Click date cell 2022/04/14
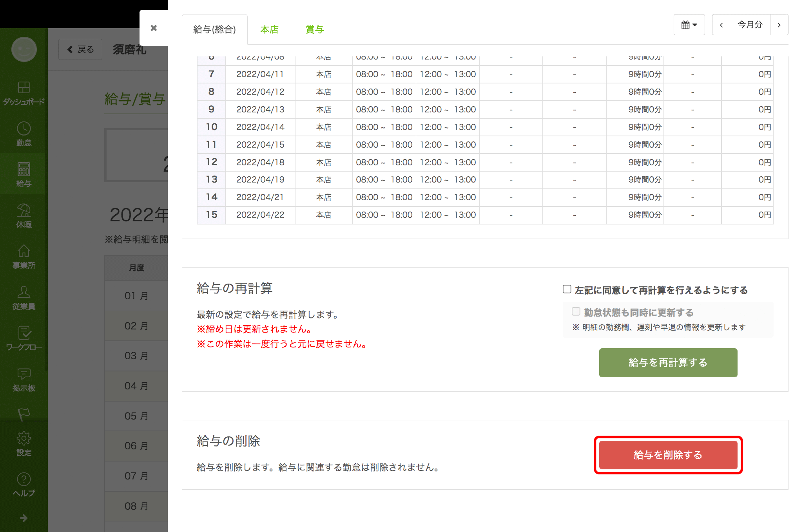 click(260, 127)
